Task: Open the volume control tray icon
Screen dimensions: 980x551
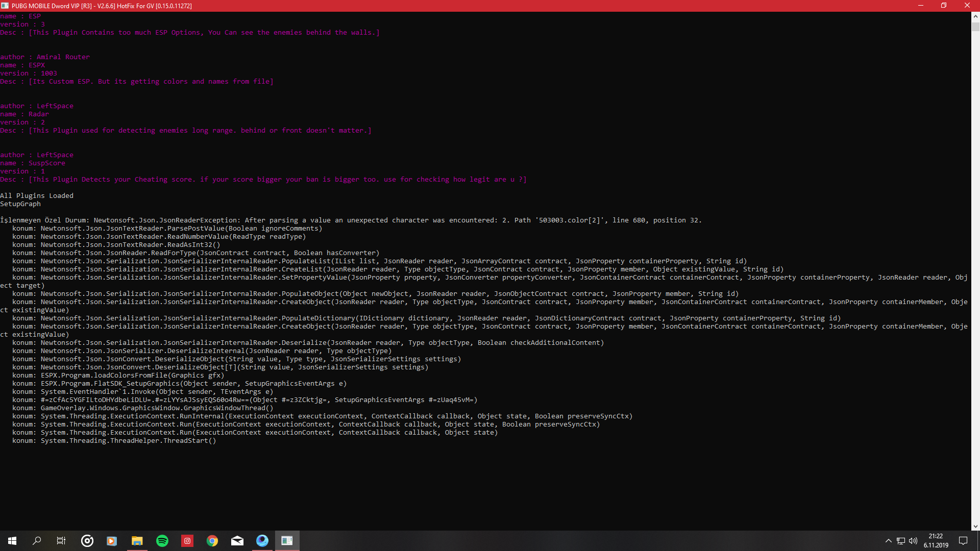Action: [x=913, y=541]
